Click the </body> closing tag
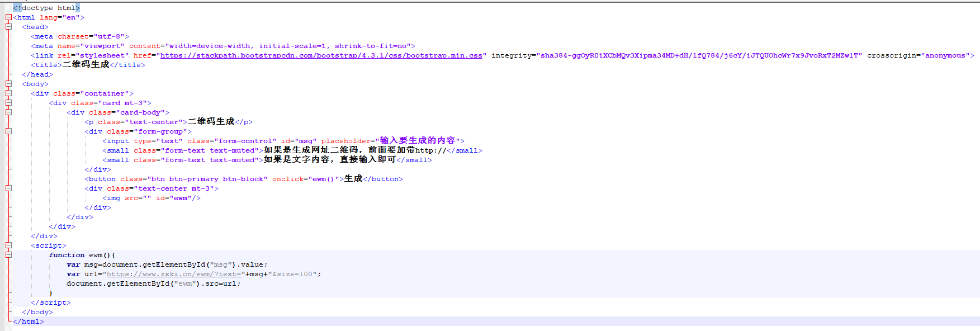980x331 pixels. (x=37, y=312)
